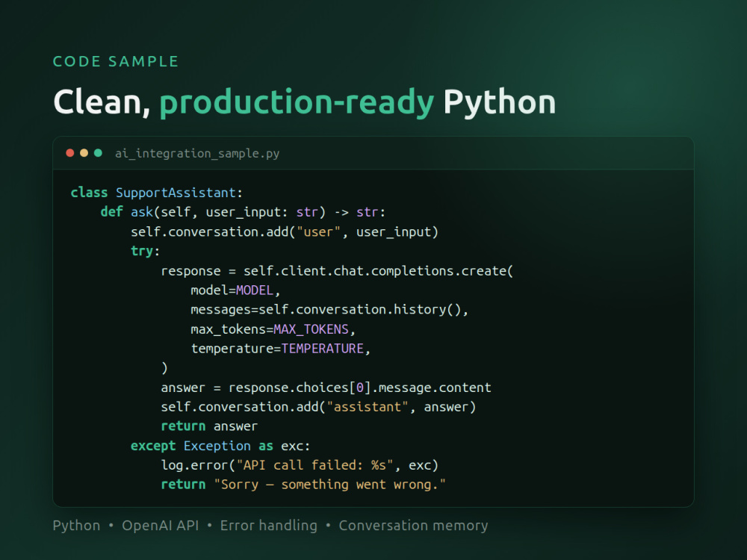Click the self.conversation.add("user", user_input) line
The image size is (747, 560).
pyautogui.click(x=285, y=232)
